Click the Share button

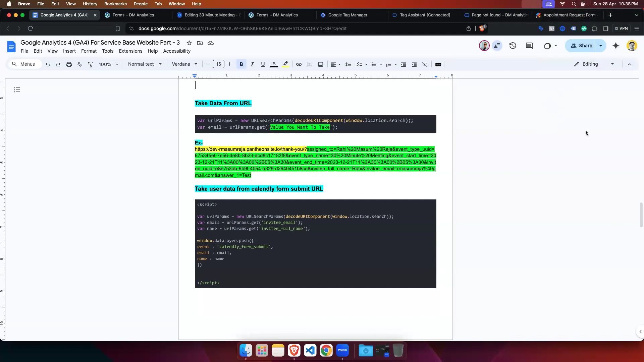pyautogui.click(x=581, y=46)
